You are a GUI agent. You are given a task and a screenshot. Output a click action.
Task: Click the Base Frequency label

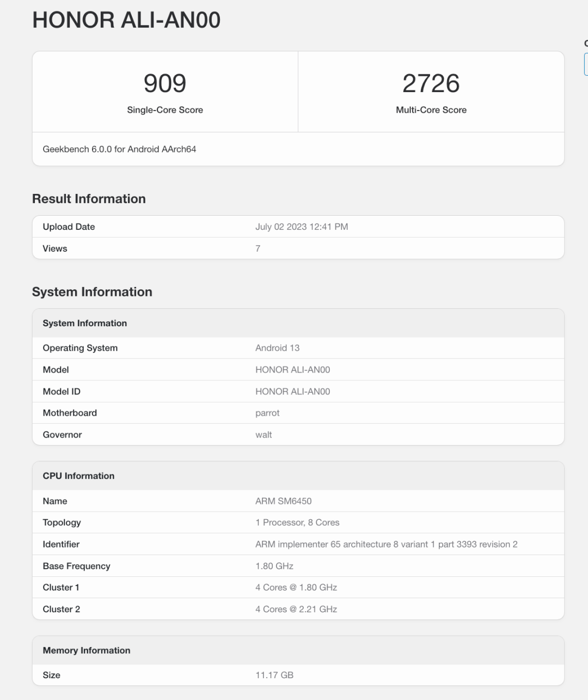click(x=76, y=566)
